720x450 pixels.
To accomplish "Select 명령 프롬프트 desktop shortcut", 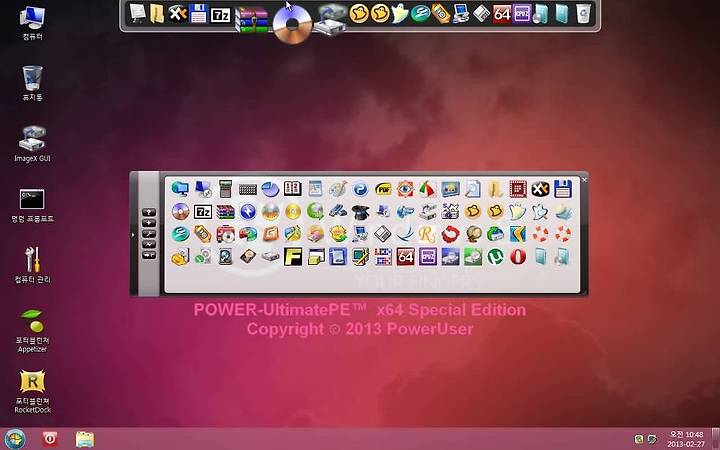I will point(32,205).
